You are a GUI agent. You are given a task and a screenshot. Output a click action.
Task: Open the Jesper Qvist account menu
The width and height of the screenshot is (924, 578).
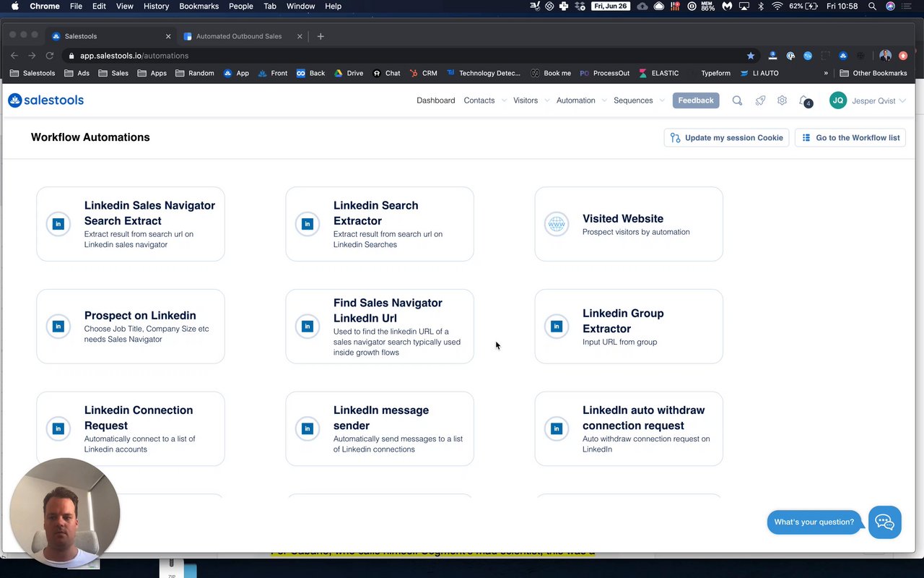pos(868,100)
